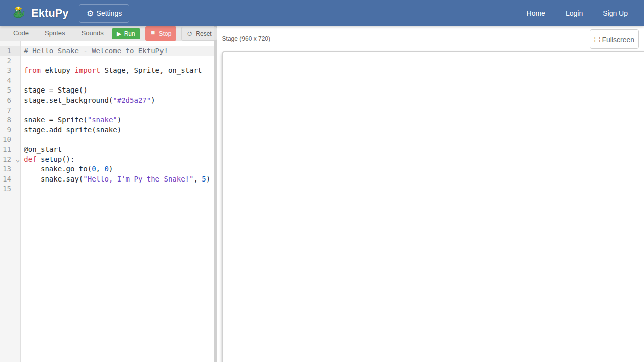Viewport: 644px width, 362px height.
Task: Click the Stage (960 x 720) label
Action: point(246,39)
